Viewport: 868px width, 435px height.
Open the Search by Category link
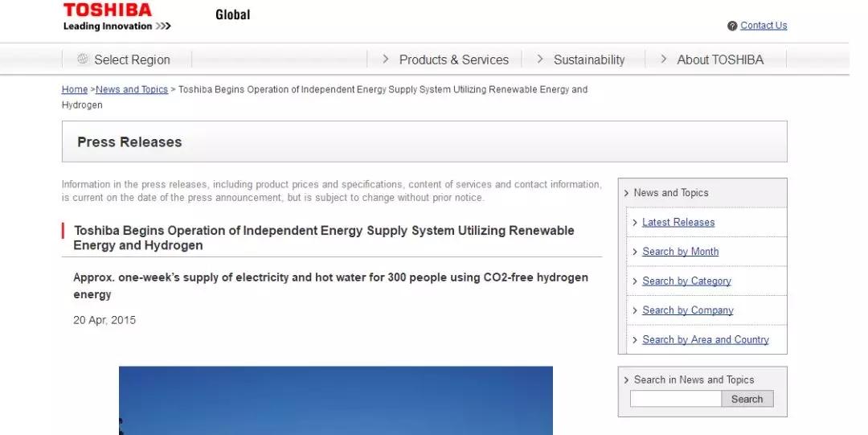(686, 281)
